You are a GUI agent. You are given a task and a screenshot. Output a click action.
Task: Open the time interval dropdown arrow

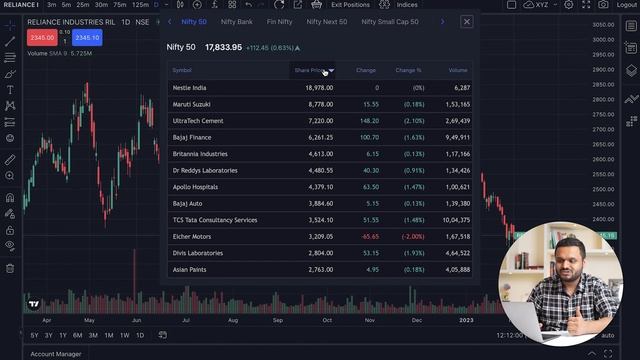[x=166, y=5]
